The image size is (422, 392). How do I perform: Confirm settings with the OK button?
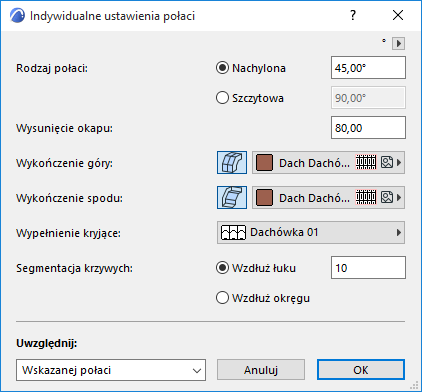coord(361,370)
